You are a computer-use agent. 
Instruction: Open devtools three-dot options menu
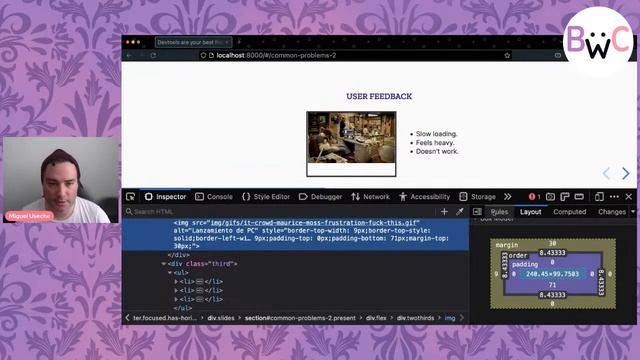pyautogui.click(x=614, y=197)
